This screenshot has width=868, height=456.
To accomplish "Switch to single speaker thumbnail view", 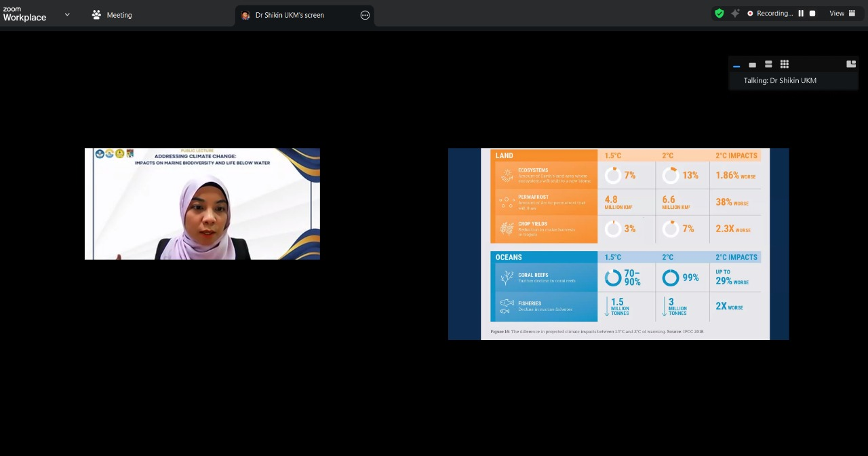I will pos(752,64).
